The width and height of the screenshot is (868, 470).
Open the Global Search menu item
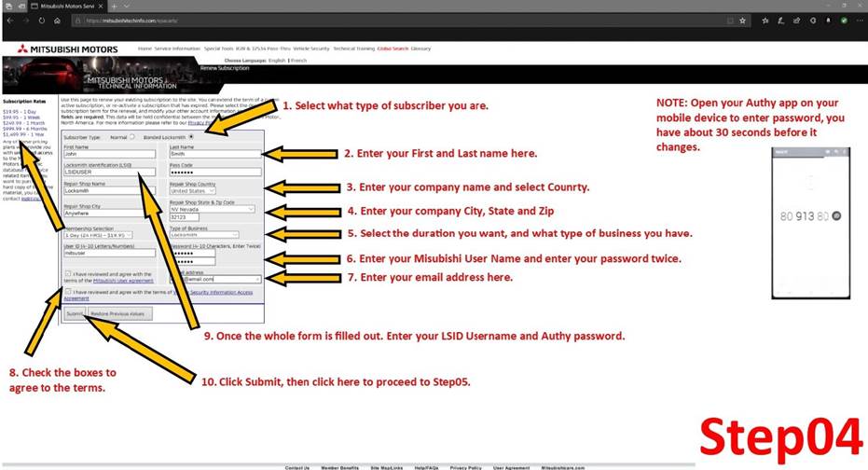pos(393,48)
